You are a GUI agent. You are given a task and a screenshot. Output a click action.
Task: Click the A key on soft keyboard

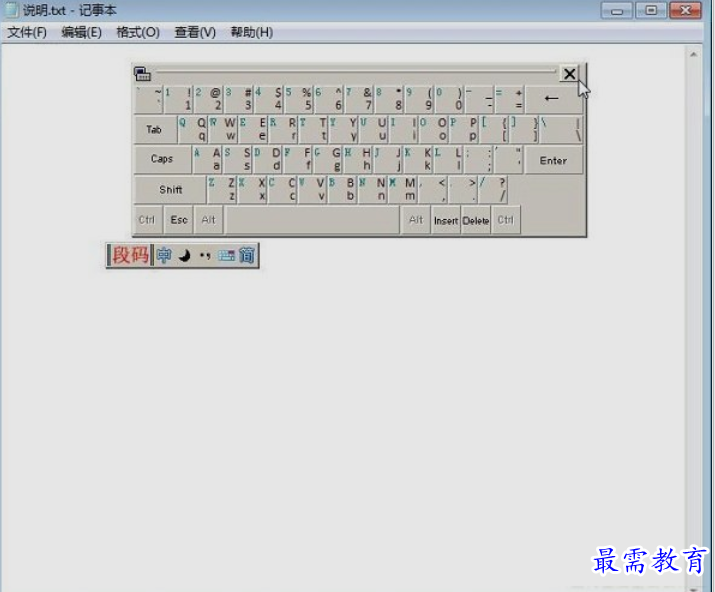207,159
